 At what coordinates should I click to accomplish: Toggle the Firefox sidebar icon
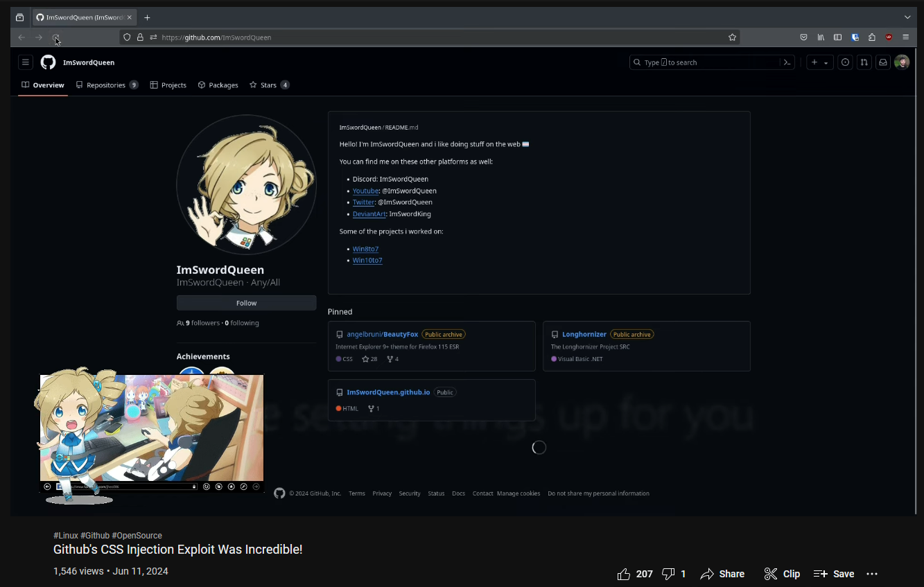pyautogui.click(x=837, y=37)
